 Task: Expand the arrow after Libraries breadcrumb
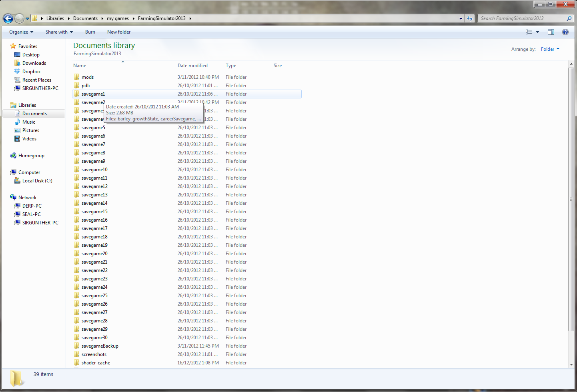[68, 18]
